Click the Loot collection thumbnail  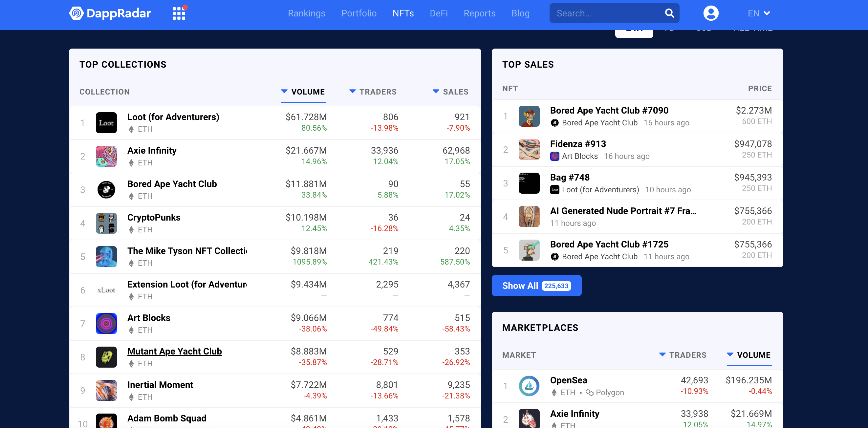point(106,123)
